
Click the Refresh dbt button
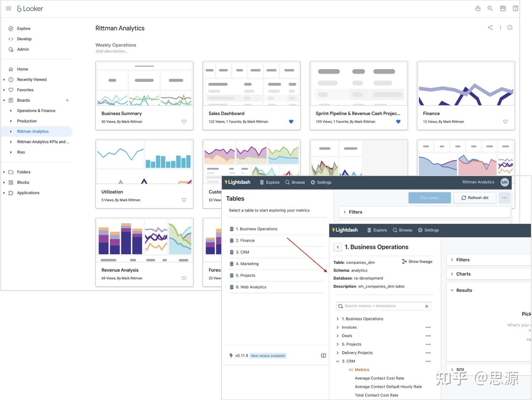(x=475, y=198)
